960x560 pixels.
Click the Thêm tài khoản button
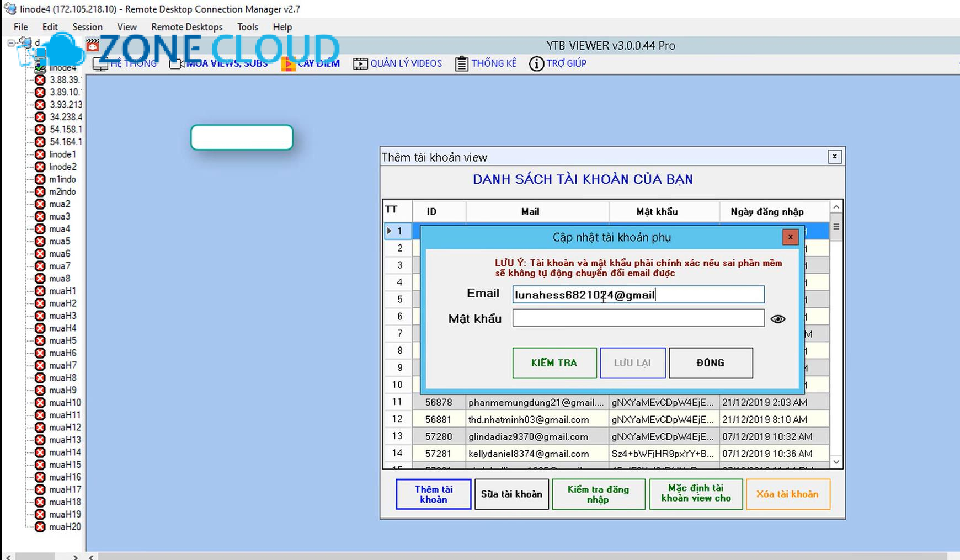[x=434, y=494]
